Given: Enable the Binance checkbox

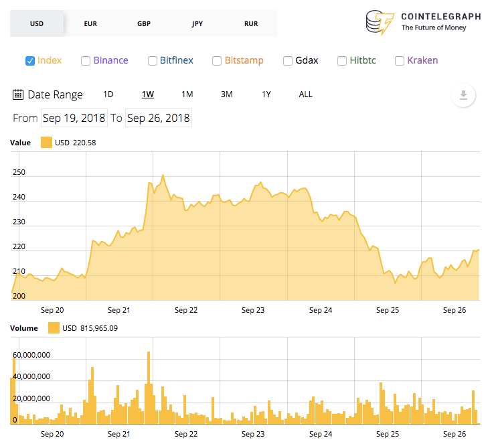Looking at the screenshot, I should [86, 61].
